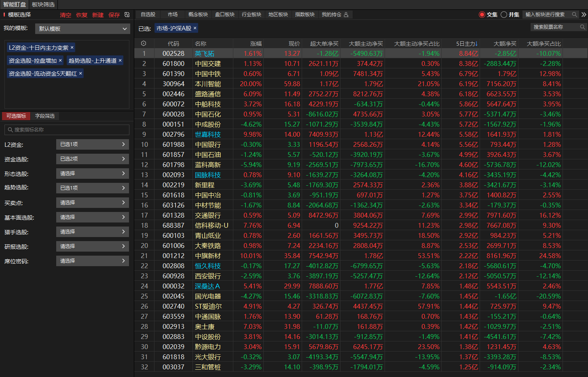The width and height of the screenshot is (588, 377).
Task: Remove the L2资金-十日内主力变紫 filter tag
Action: [72, 47]
